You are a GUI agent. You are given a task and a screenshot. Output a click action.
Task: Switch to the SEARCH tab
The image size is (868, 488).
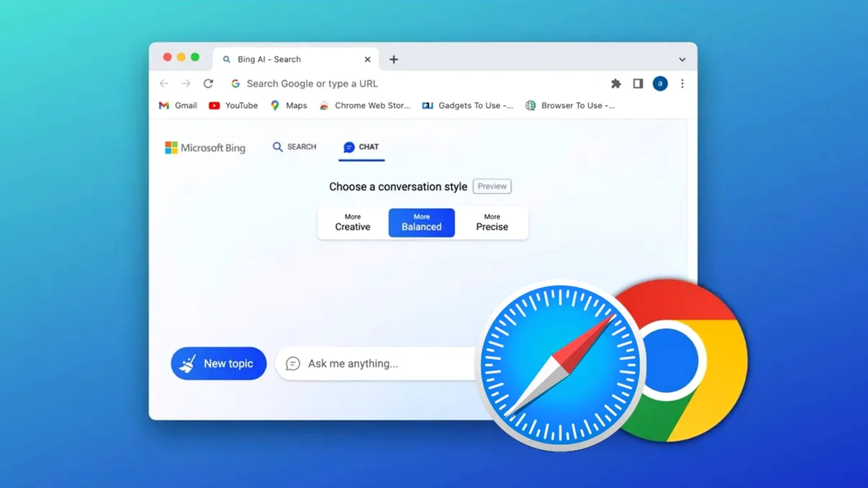click(x=294, y=147)
